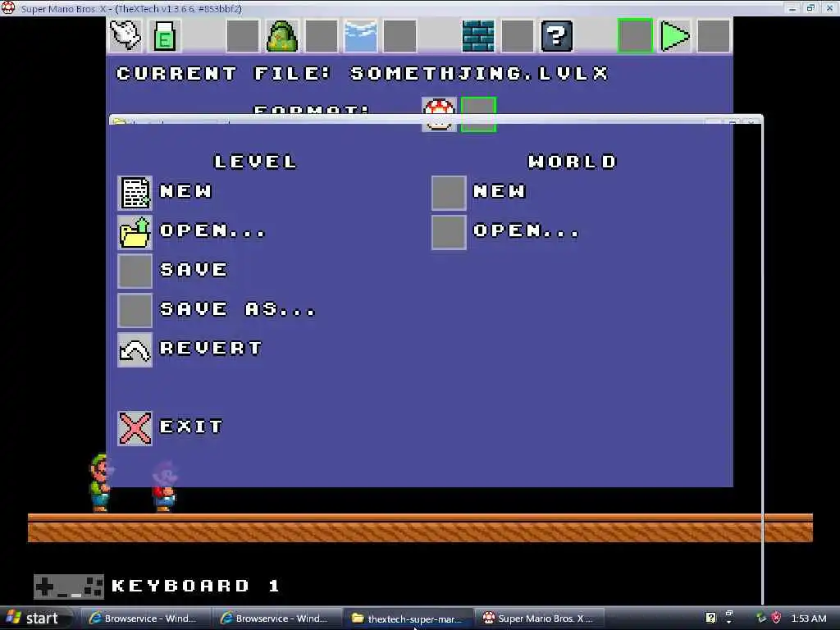840x630 pixels.
Task: Click the gray Save As icon
Action: 135,310
